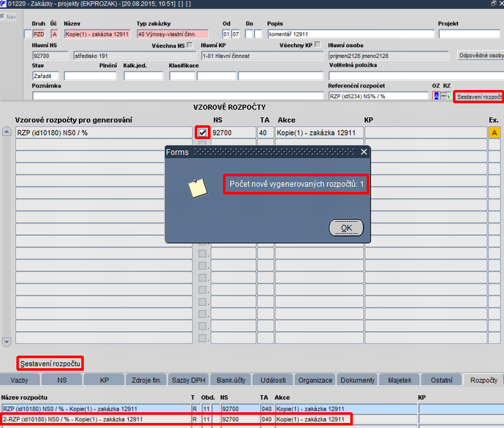Select the Nav radio button

[x=3, y=16]
